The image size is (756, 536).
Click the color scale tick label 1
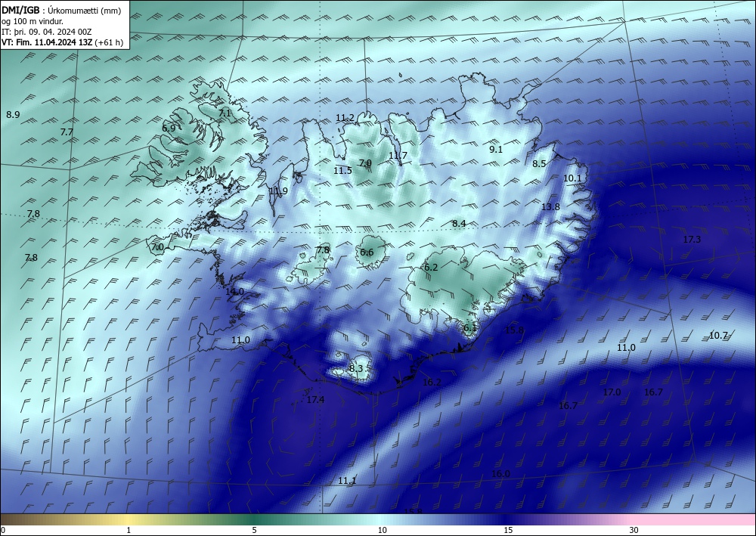pyautogui.click(x=129, y=531)
